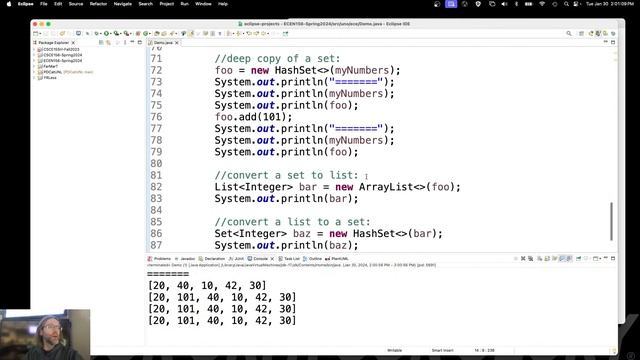Click the Bluetooth icon in menu bar
This screenshot has height=360, width=640.
point(516,4)
